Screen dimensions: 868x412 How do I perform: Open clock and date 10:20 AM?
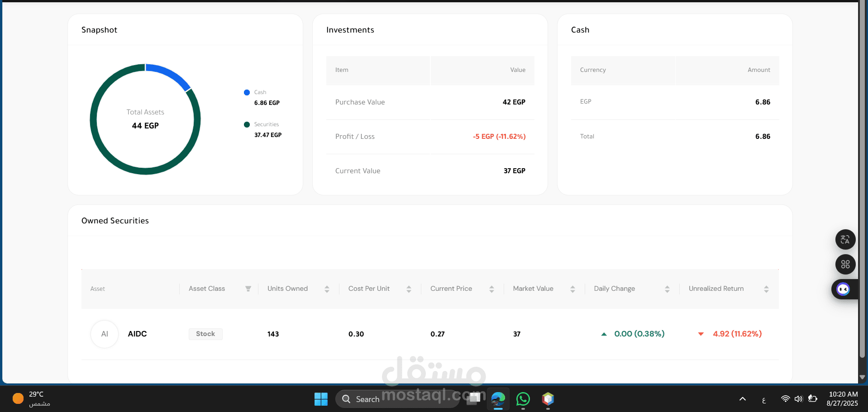point(842,399)
